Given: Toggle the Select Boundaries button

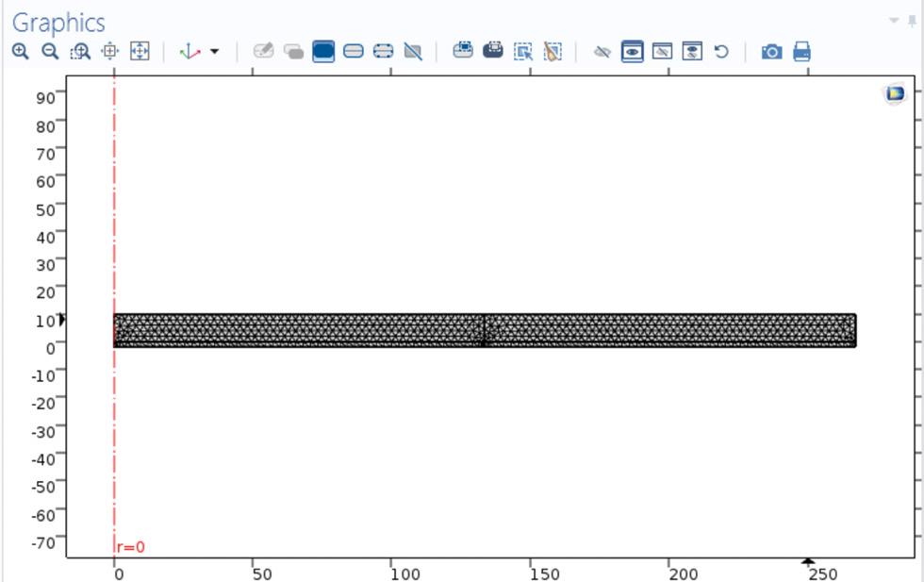Looking at the screenshot, I should pos(353,51).
